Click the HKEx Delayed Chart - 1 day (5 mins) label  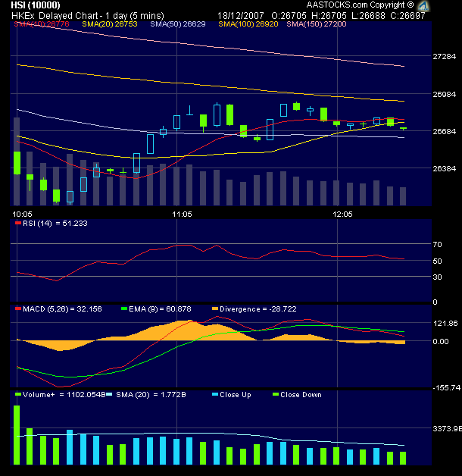88,16
